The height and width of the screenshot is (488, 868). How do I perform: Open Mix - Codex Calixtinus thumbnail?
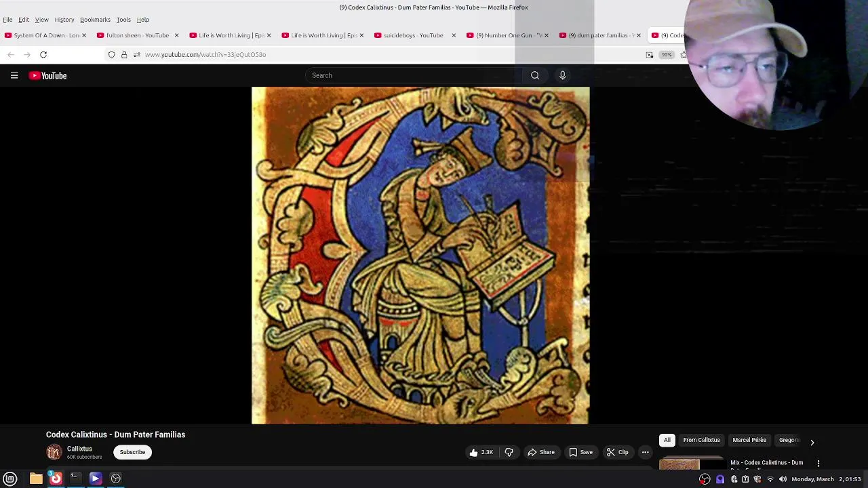tap(692, 464)
